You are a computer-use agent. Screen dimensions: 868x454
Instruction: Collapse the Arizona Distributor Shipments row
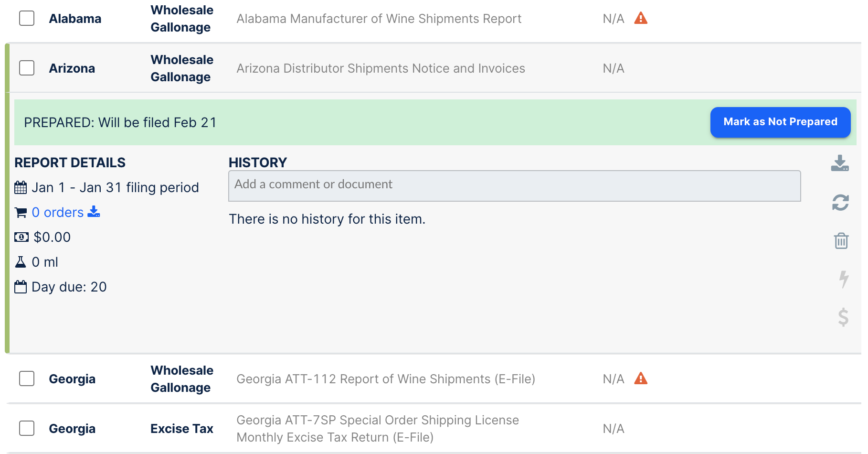pos(381,68)
